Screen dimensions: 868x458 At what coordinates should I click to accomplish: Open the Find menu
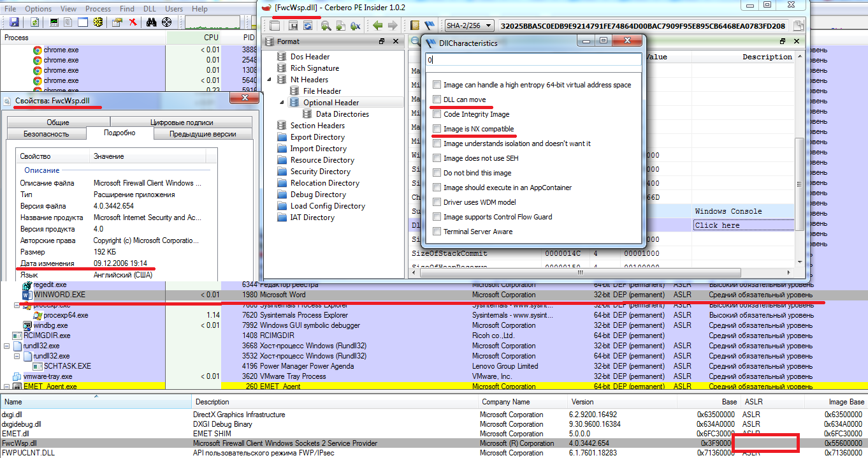127,9
